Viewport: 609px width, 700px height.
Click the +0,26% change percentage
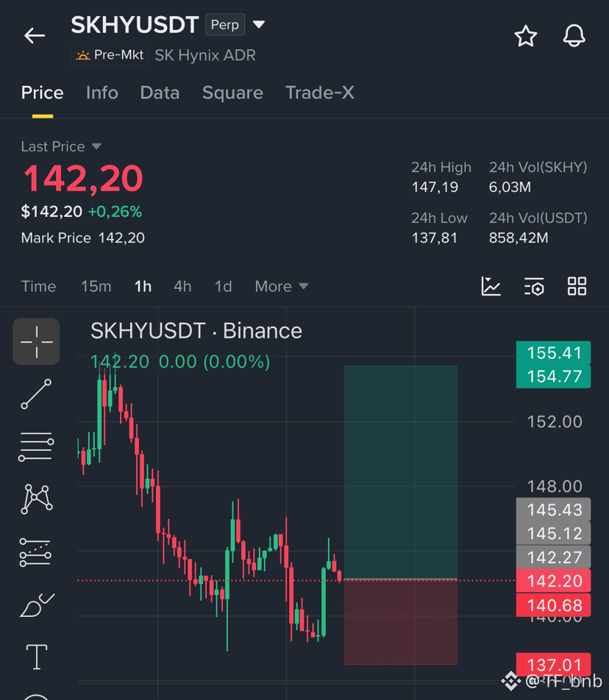tap(115, 212)
